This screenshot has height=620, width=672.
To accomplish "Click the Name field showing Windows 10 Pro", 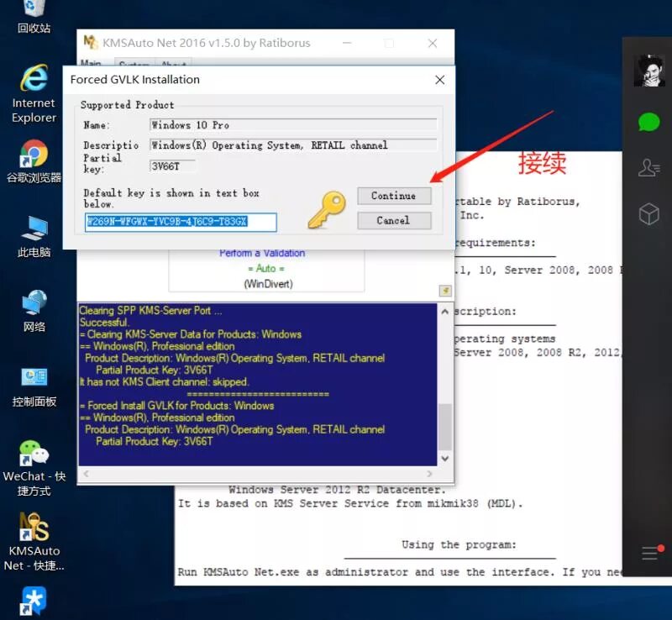I will [x=293, y=125].
